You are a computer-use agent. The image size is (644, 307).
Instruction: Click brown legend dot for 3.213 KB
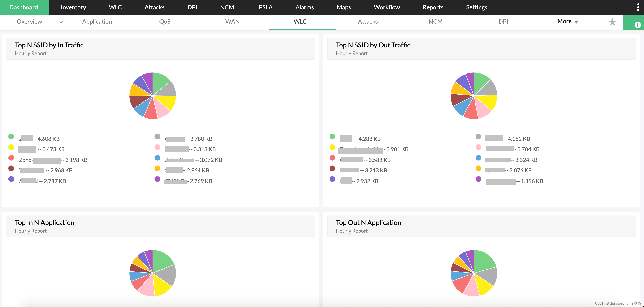coord(332,168)
